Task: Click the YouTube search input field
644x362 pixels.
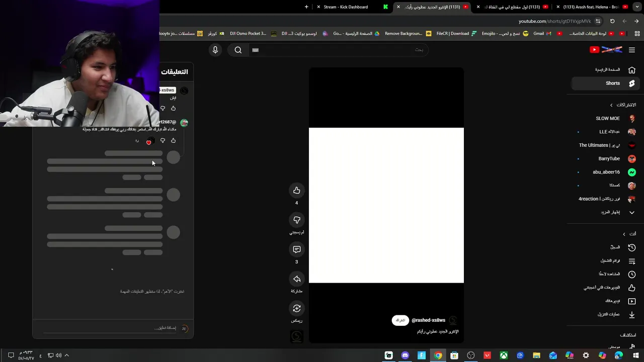Action: pos(338,50)
